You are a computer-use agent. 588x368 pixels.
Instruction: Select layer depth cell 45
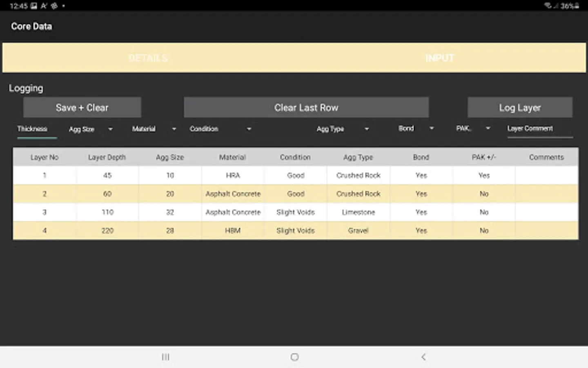(107, 175)
